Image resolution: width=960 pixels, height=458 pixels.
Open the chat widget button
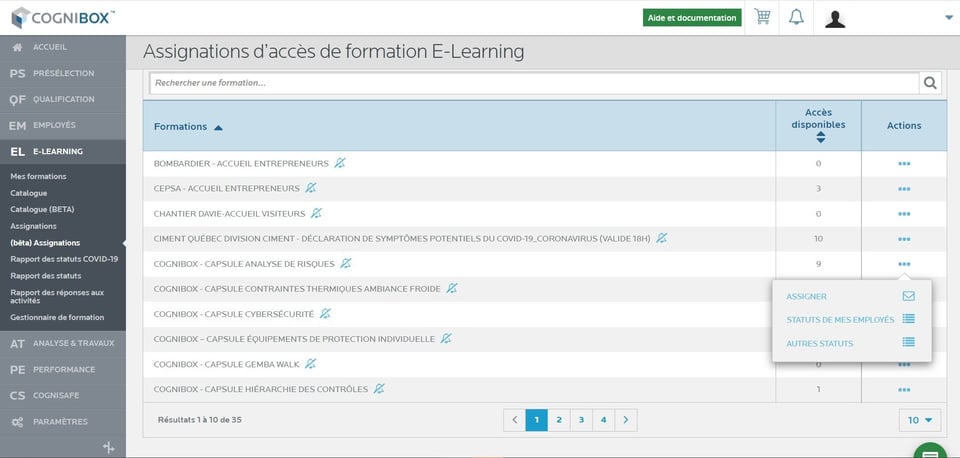931,452
